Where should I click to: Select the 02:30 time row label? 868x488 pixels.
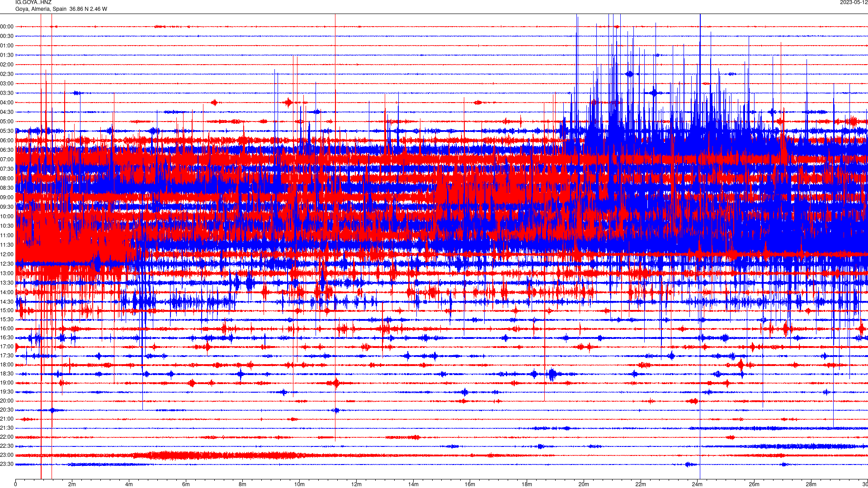tap(7, 74)
